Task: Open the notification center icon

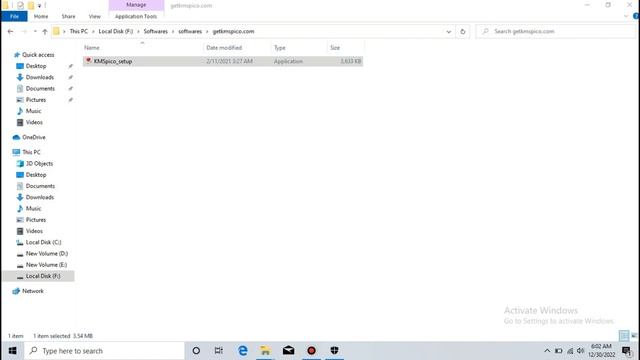Action: click(627, 351)
